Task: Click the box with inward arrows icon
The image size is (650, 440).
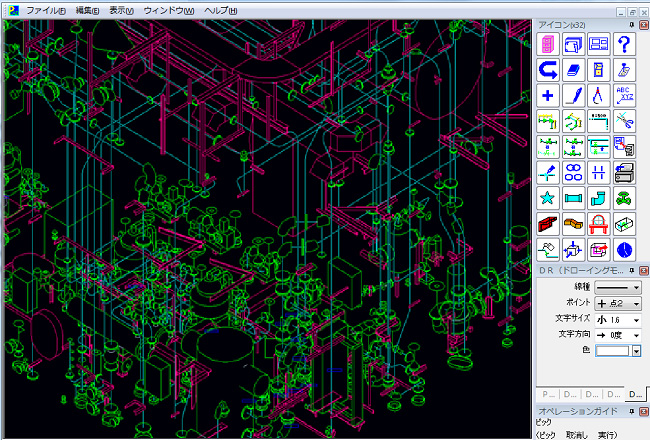Action: tap(573, 250)
